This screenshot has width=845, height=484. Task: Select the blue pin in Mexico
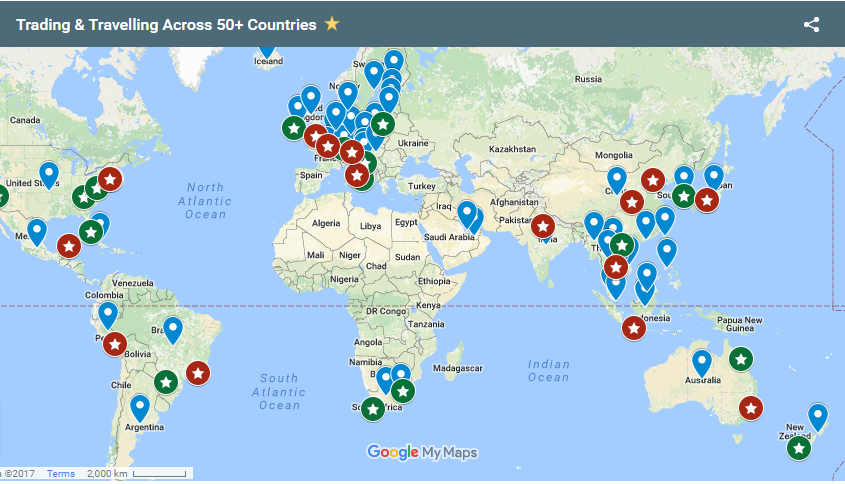pos(37,232)
